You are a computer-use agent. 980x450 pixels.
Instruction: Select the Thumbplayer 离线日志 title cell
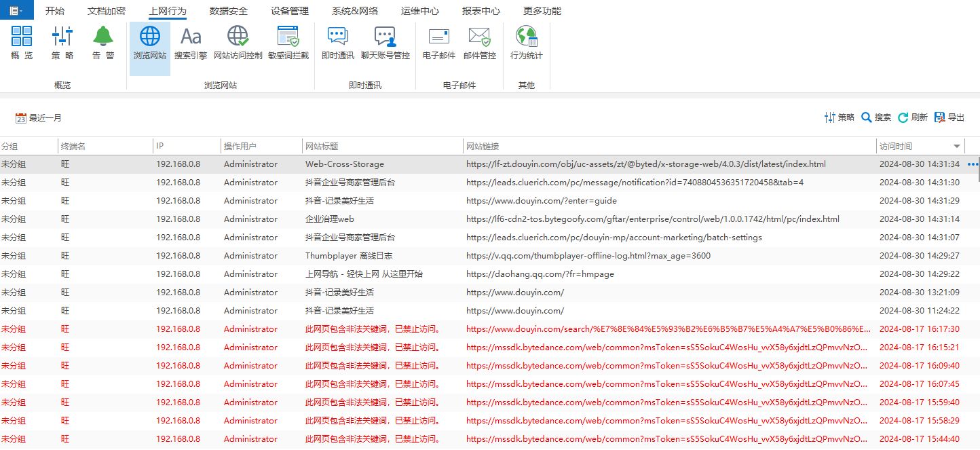tap(349, 256)
